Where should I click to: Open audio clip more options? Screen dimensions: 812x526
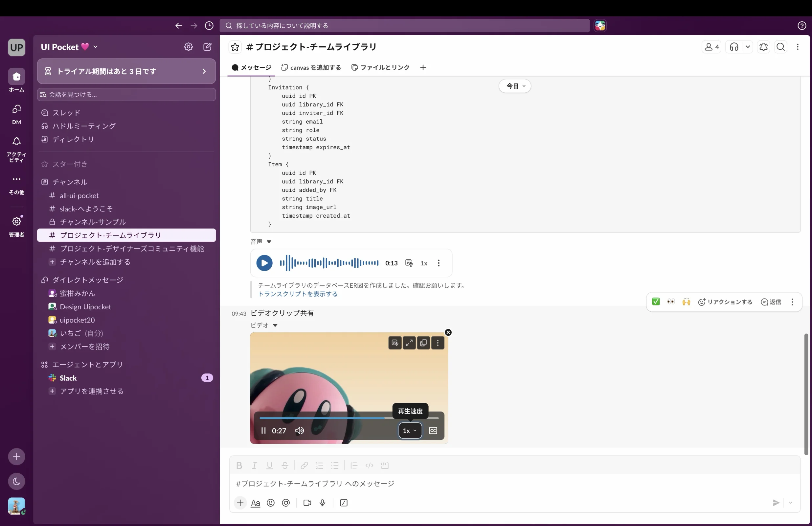pos(439,263)
